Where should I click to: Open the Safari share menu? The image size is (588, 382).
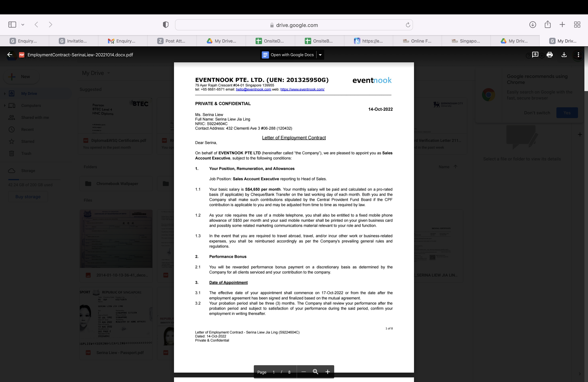pyautogui.click(x=547, y=24)
